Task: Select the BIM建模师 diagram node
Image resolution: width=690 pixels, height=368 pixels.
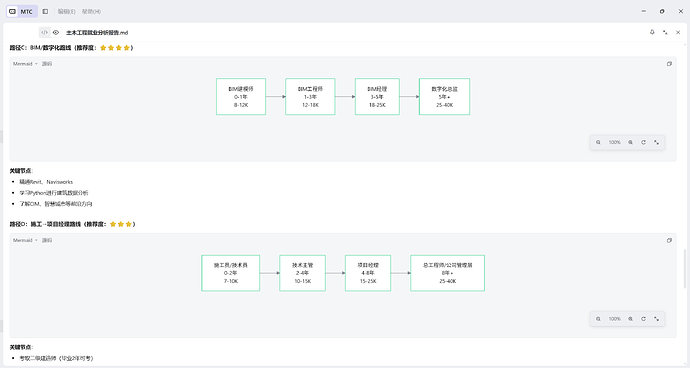Action: click(x=241, y=97)
